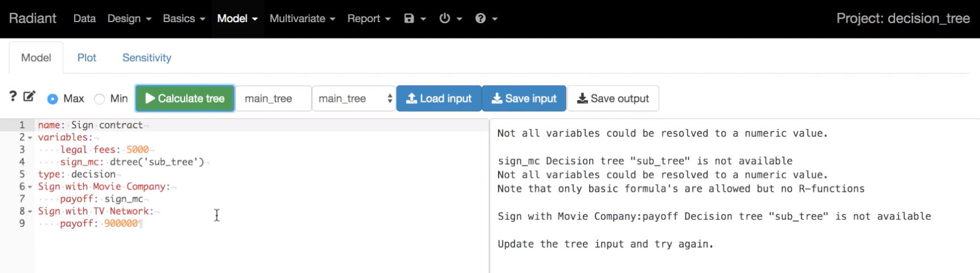Screen dimensions: 980x273
Task: Click the Calculate tree button
Action: 185,99
